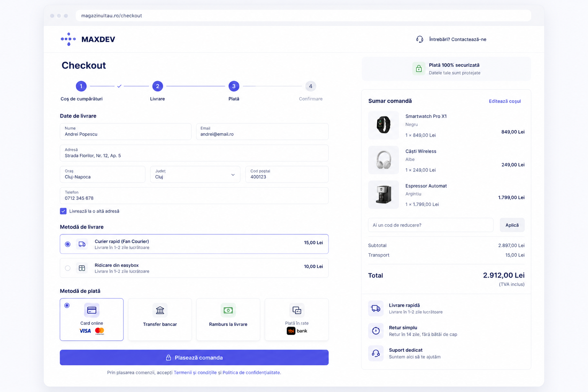Viewport: 588px width, 392px height.
Task: Select the Curier rapid (Fan Courier) radio button
Action: click(x=68, y=244)
